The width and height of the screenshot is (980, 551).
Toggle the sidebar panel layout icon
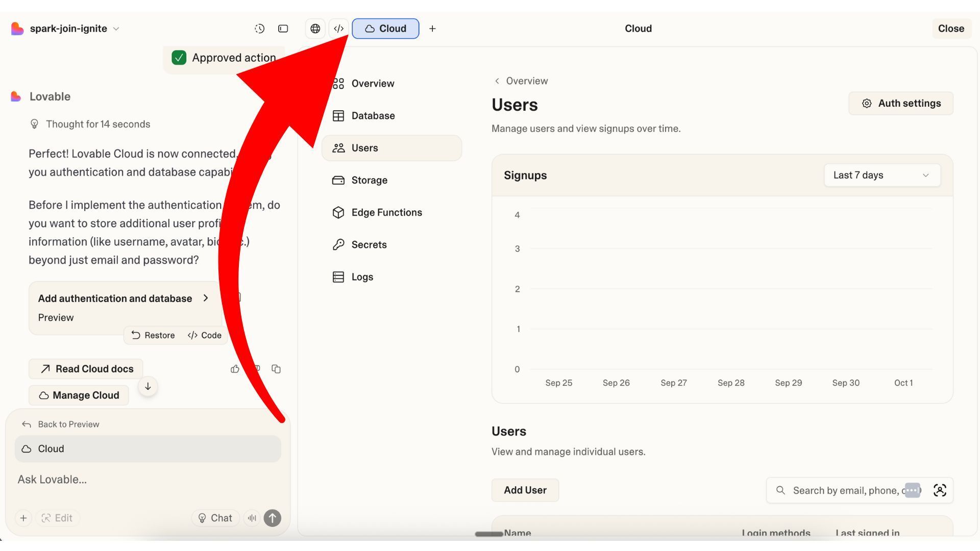[x=283, y=29]
